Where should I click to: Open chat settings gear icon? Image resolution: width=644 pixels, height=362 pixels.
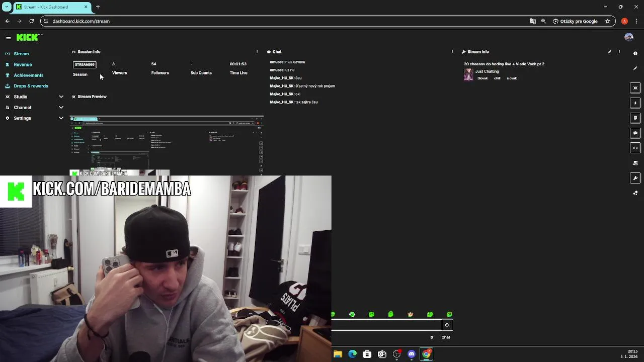432,337
